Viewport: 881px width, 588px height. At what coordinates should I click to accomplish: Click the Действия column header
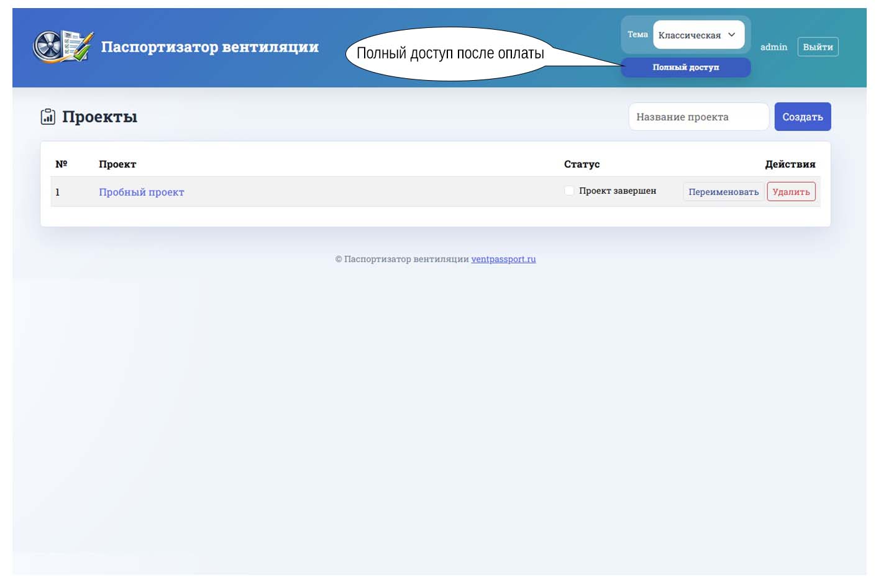coord(790,164)
